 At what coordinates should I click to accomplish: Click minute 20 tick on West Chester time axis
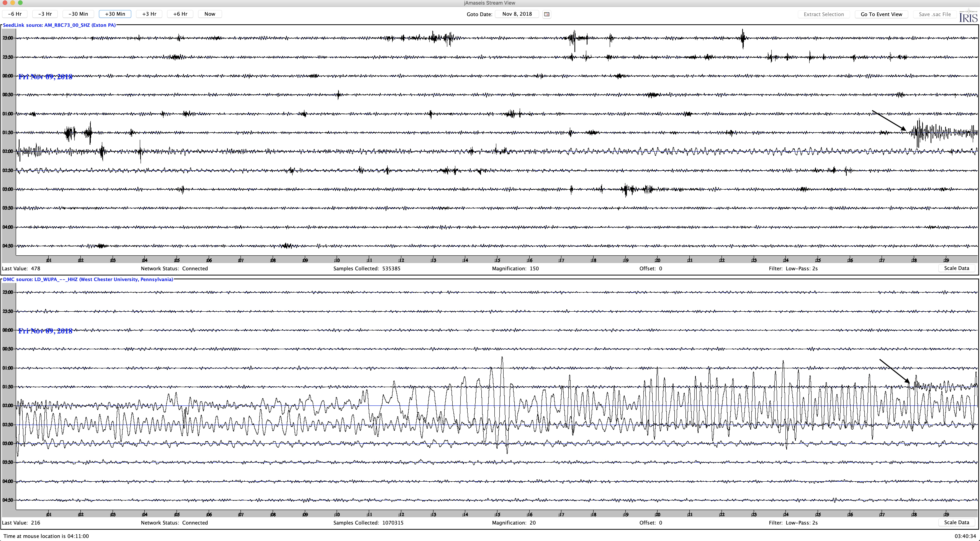tap(657, 514)
